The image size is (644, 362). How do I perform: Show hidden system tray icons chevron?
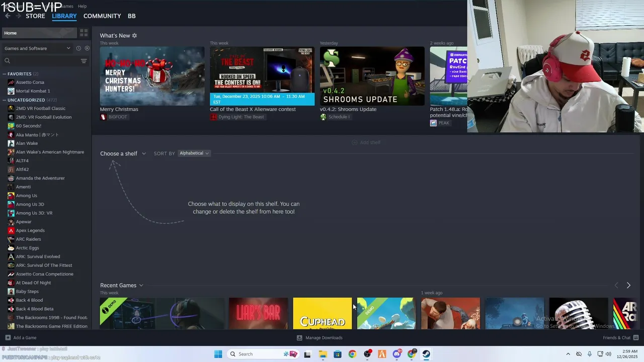[568, 354]
